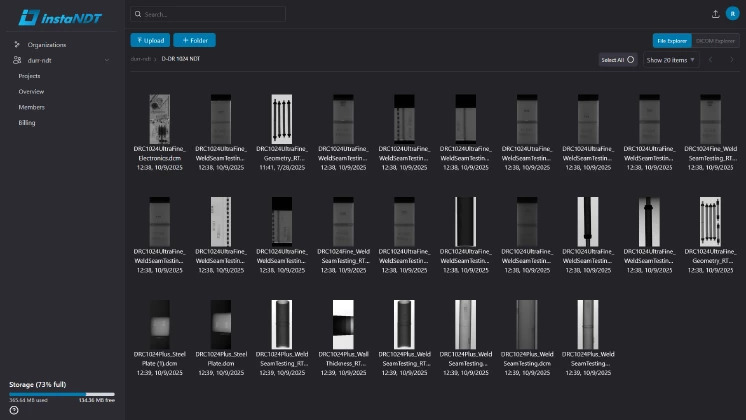Collapse the durr-ndt organization chevron
746x420 pixels.
point(107,60)
